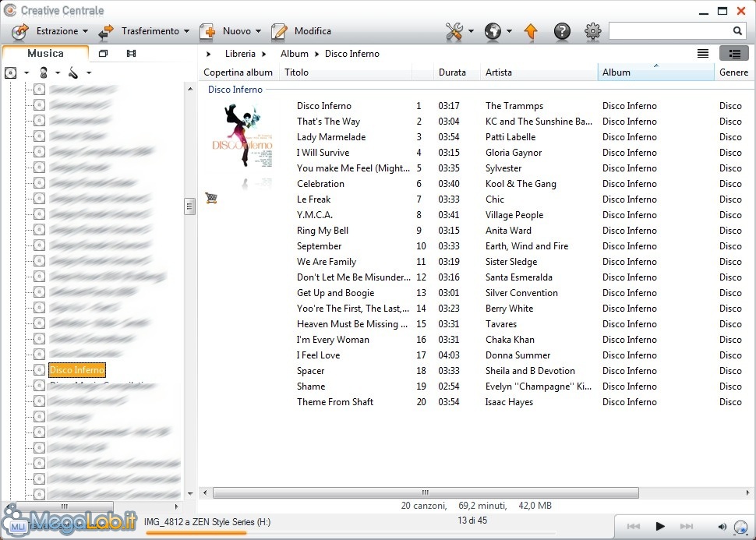Image resolution: width=756 pixels, height=540 pixels.
Task: Switch to plain list view
Action: [703, 54]
